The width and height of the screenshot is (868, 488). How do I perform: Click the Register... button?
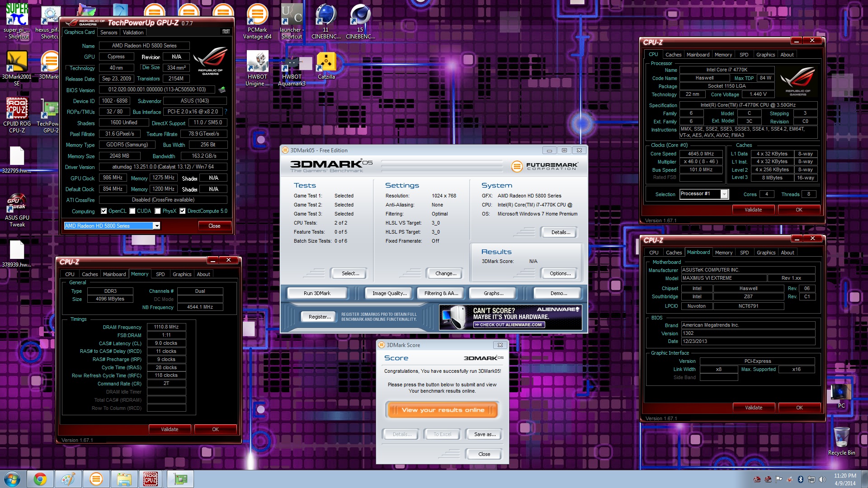[319, 317]
